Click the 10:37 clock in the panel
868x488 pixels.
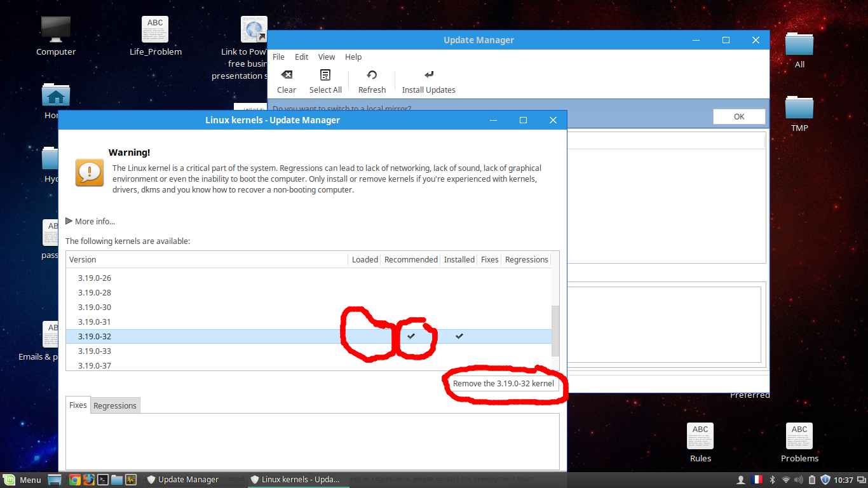843,480
